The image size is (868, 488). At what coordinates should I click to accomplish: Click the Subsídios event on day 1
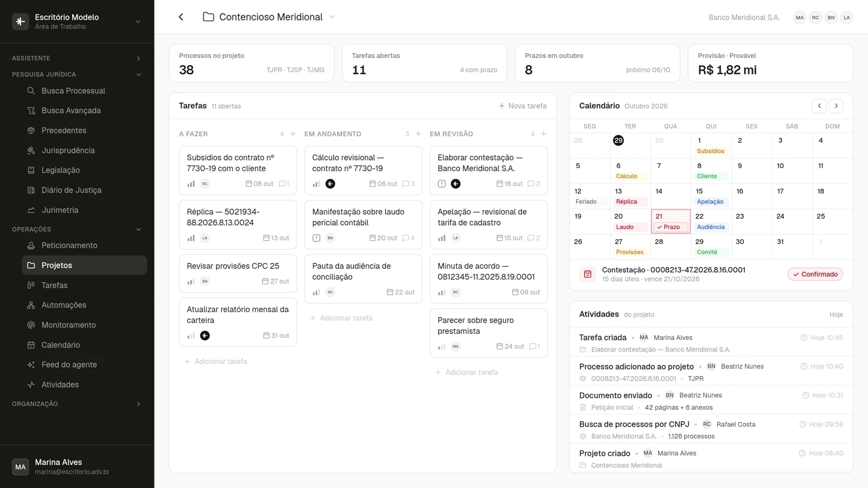tap(711, 151)
